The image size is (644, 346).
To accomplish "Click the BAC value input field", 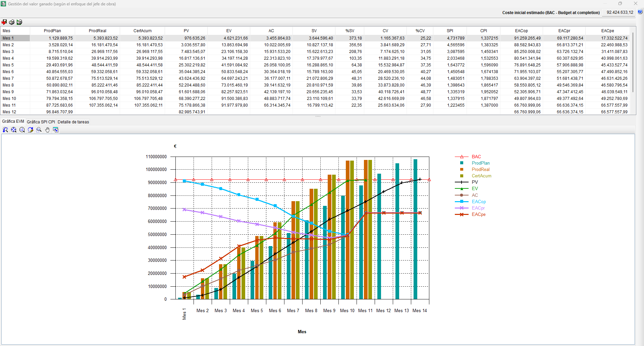I will coord(619,12).
